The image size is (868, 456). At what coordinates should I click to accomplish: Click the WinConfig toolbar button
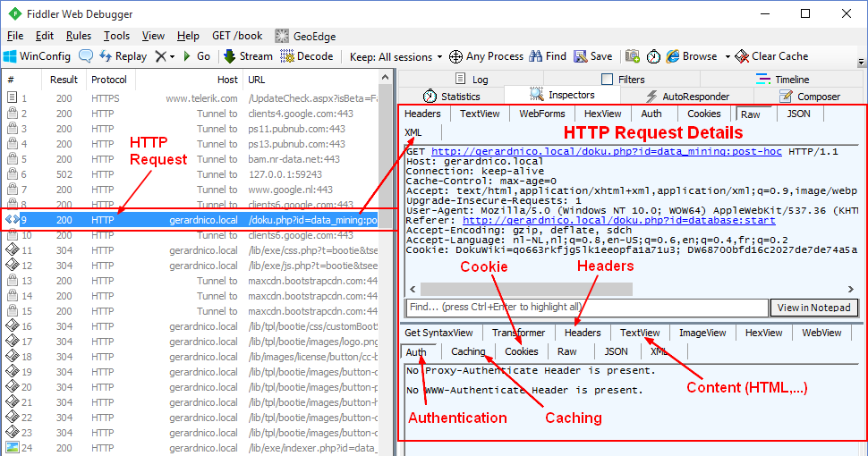[37, 56]
